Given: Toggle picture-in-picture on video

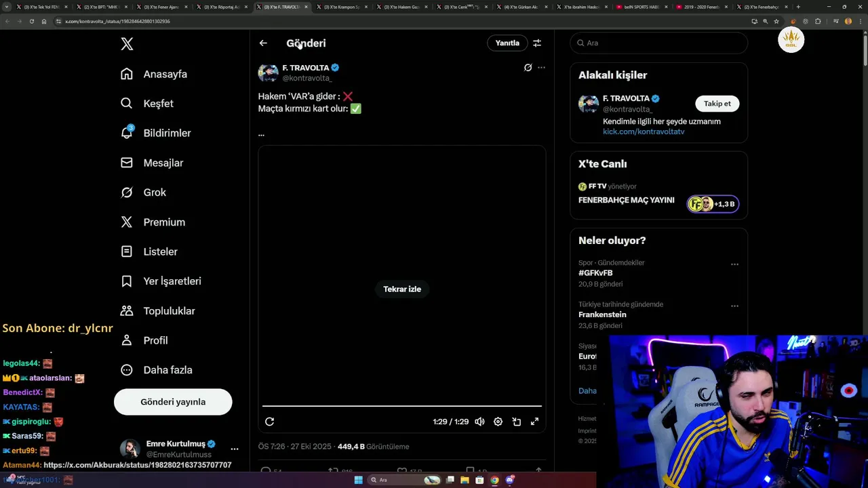Looking at the screenshot, I should tap(516, 422).
